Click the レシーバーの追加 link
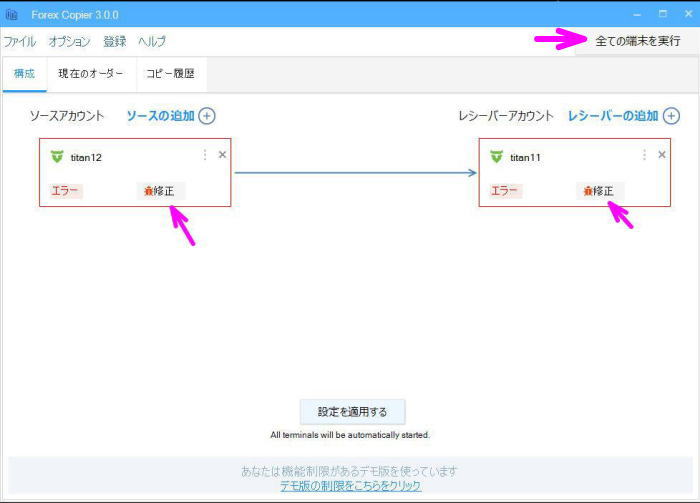700x503 pixels. click(613, 116)
